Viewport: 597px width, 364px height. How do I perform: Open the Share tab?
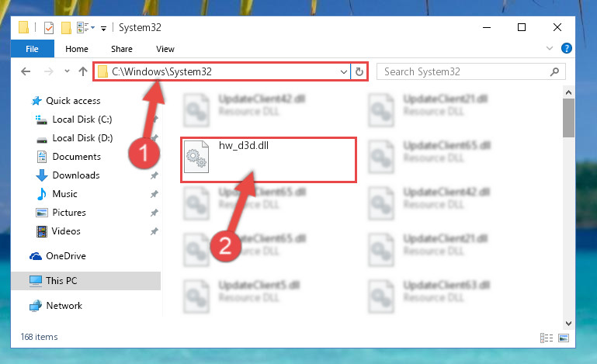pos(121,49)
